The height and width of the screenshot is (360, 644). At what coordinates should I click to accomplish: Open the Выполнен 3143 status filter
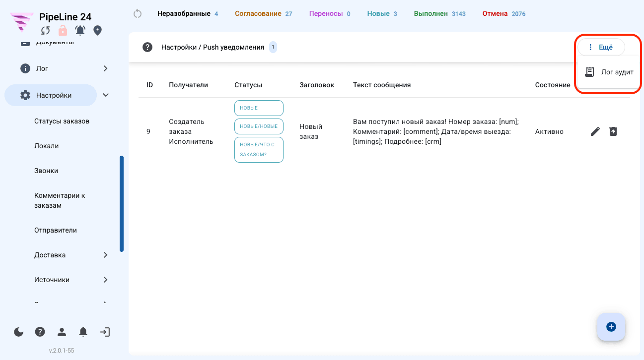click(440, 13)
